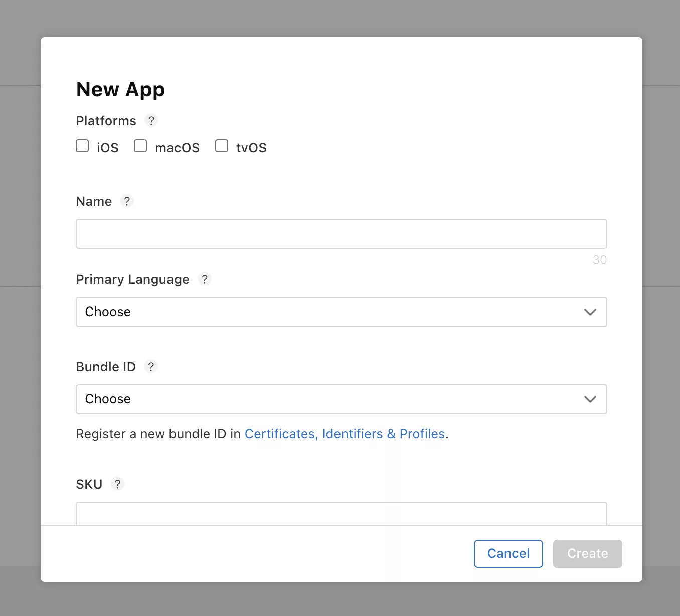Viewport: 680px width, 616px height.
Task: Click the iOS label text
Action: click(x=108, y=148)
